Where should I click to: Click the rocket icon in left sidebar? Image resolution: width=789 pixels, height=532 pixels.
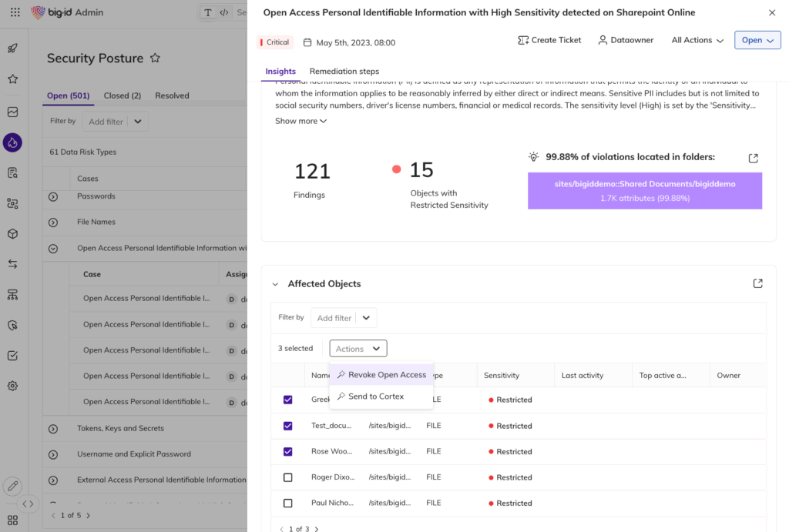[12, 49]
